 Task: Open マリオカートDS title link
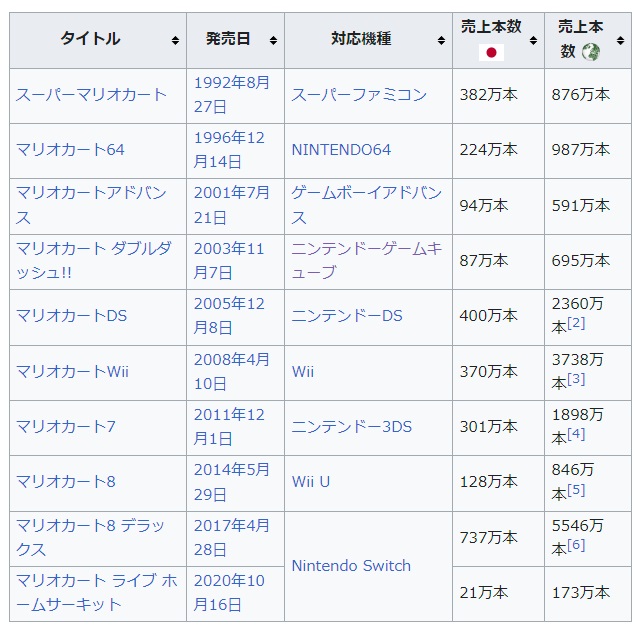pyautogui.click(x=71, y=316)
